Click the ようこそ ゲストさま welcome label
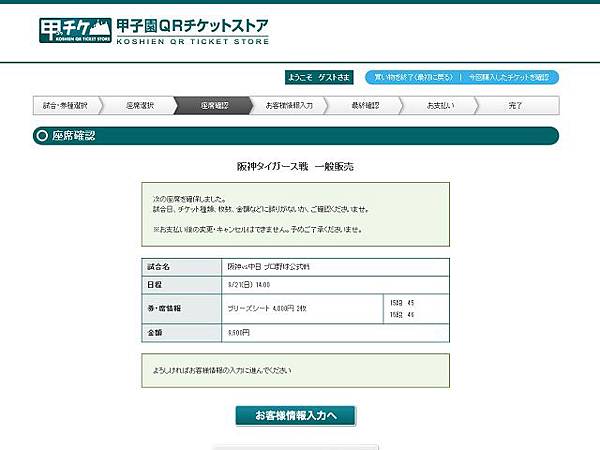600x450 pixels. [x=319, y=77]
